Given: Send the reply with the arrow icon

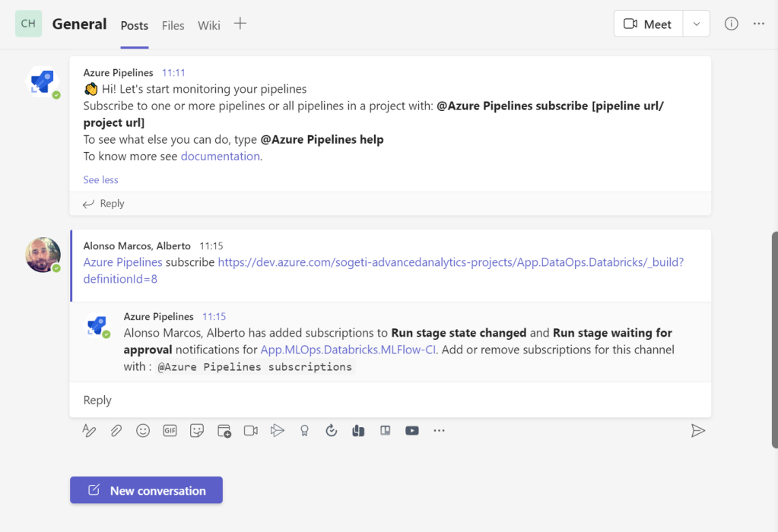Looking at the screenshot, I should [x=697, y=431].
